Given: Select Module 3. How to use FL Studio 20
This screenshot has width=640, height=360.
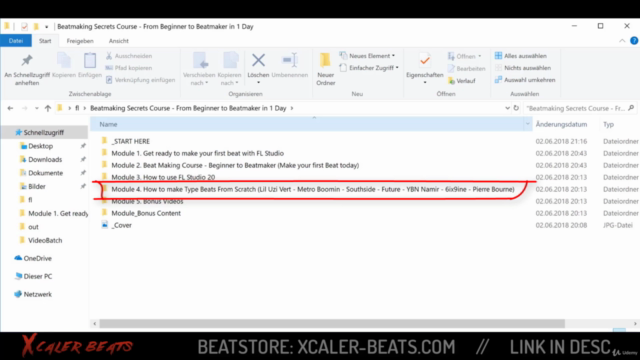Looking at the screenshot, I should pos(163,177).
